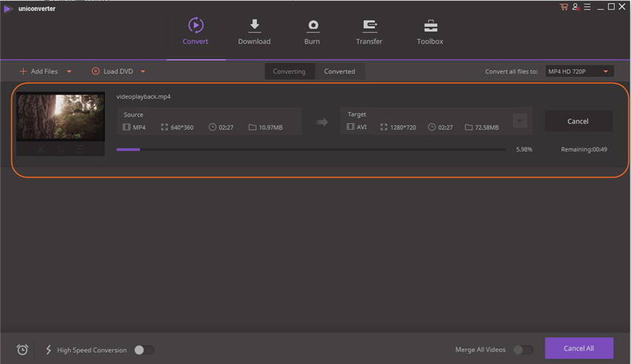
Task: Click the videoplayback.mp4 file name
Action: [x=143, y=96]
